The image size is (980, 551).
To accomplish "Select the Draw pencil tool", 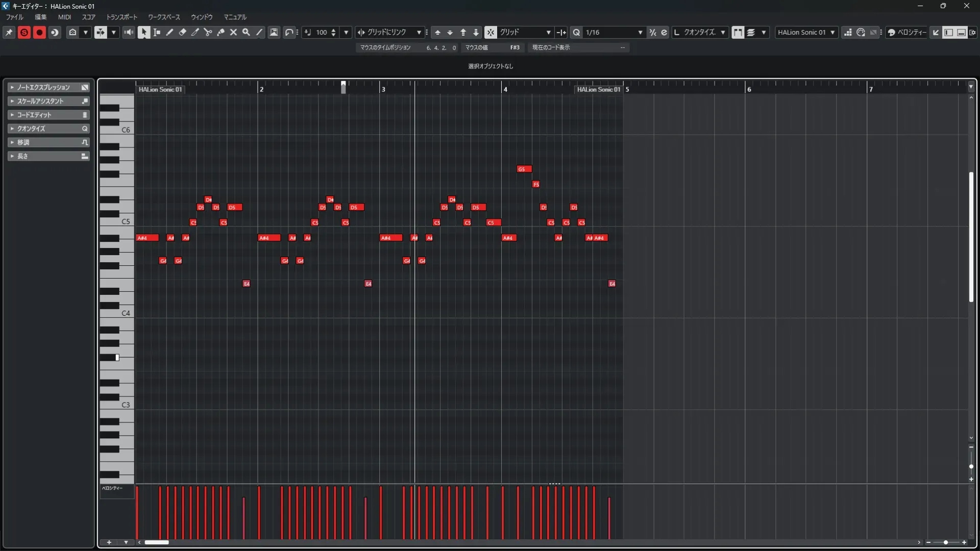I will 169,32.
